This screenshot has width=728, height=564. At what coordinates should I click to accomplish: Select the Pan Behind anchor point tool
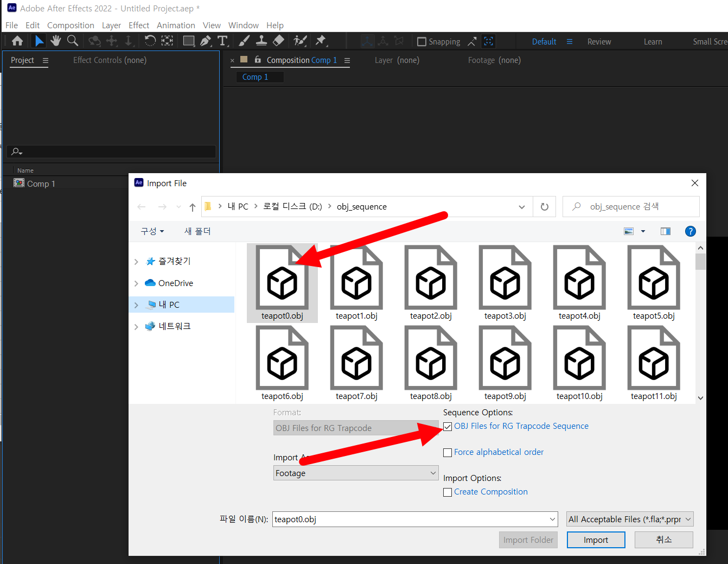[168, 41]
